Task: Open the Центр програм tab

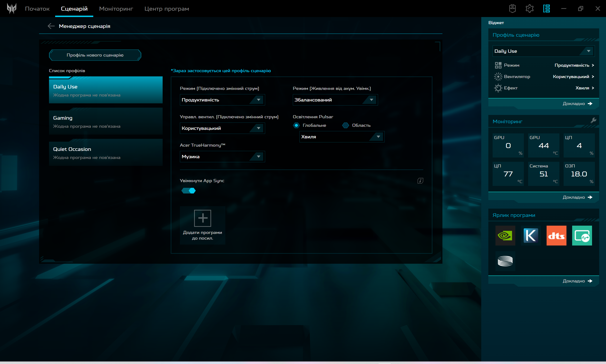Action: click(x=166, y=9)
